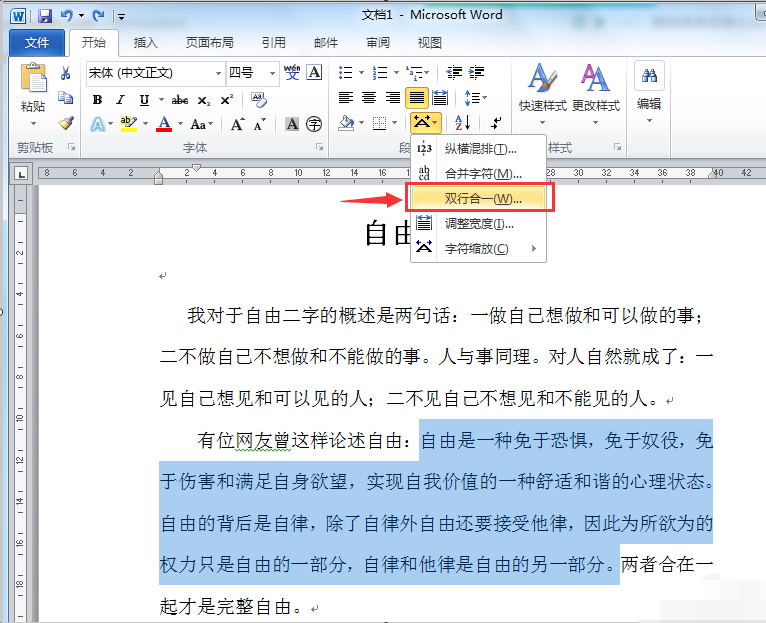This screenshot has height=623, width=766.
Task: Click the 更改样式 button
Action: [x=596, y=94]
